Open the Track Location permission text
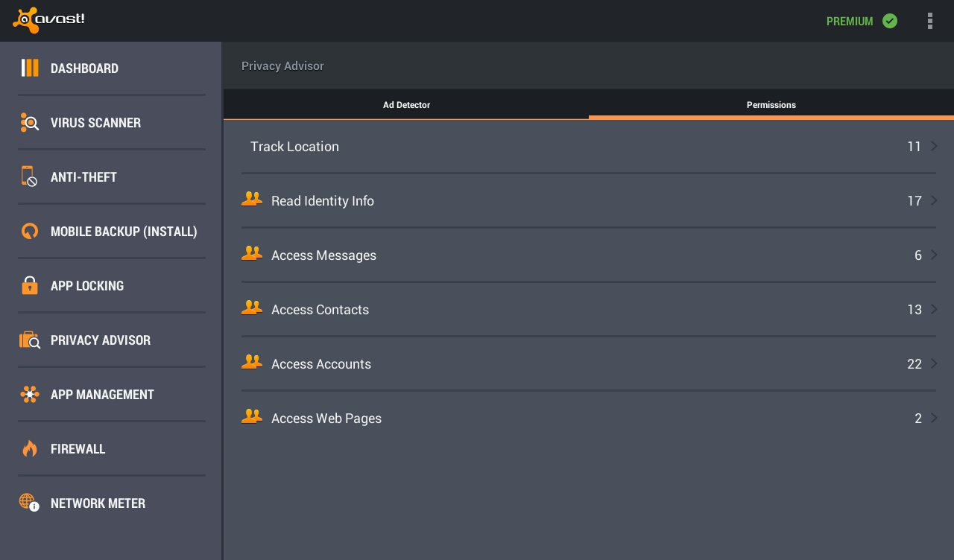This screenshot has height=560, width=954. tap(294, 147)
